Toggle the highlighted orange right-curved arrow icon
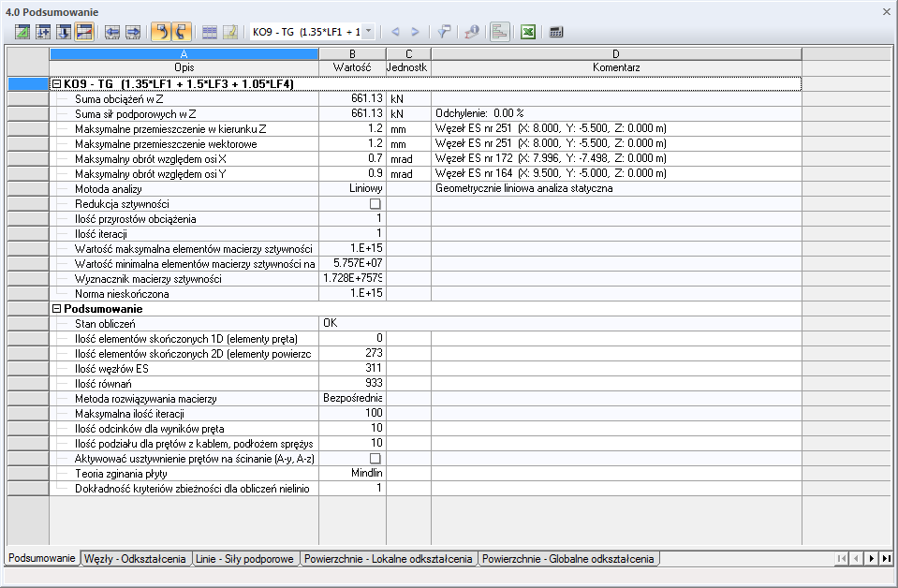This screenshot has width=898, height=588. point(182,32)
